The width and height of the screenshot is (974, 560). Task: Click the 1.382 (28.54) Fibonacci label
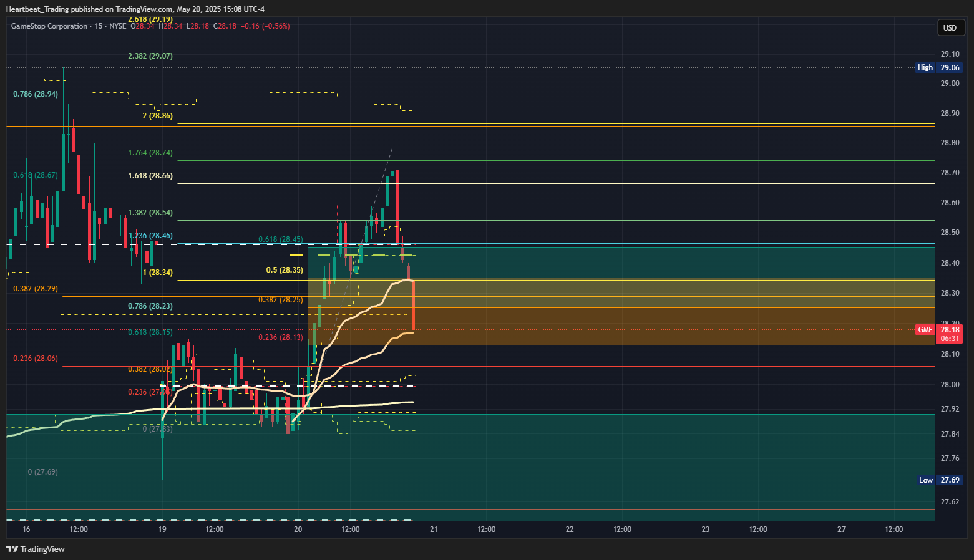point(150,213)
